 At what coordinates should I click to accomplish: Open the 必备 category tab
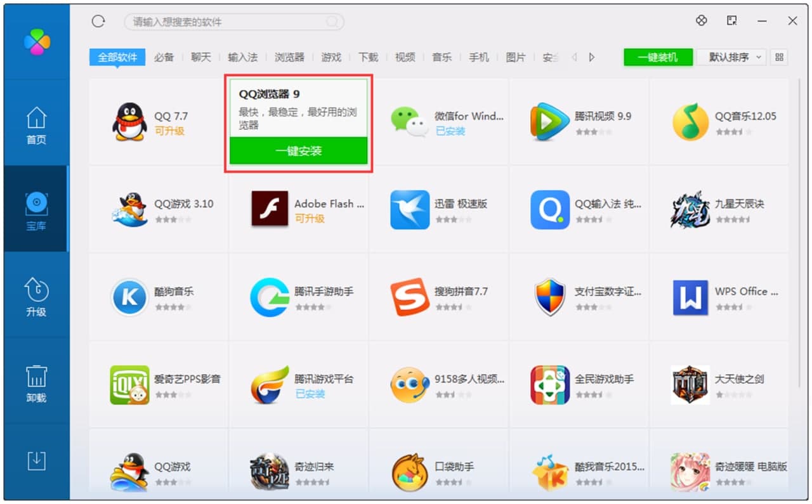pos(164,57)
